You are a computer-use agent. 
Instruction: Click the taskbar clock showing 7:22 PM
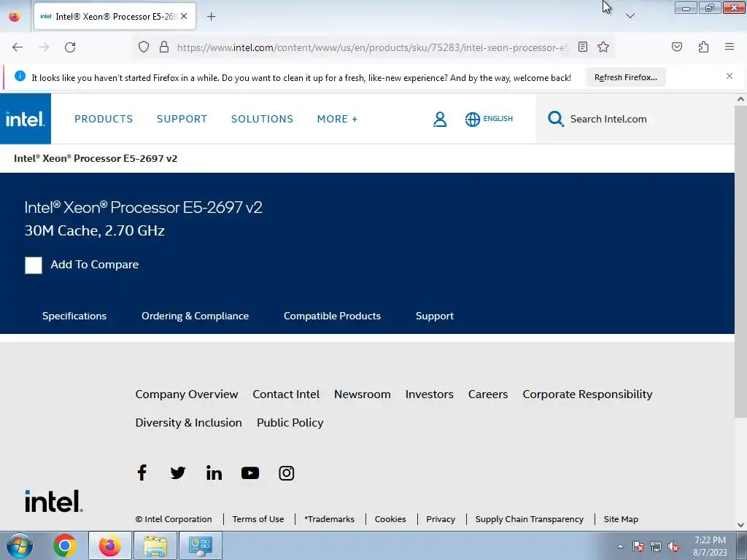pyautogui.click(x=710, y=545)
